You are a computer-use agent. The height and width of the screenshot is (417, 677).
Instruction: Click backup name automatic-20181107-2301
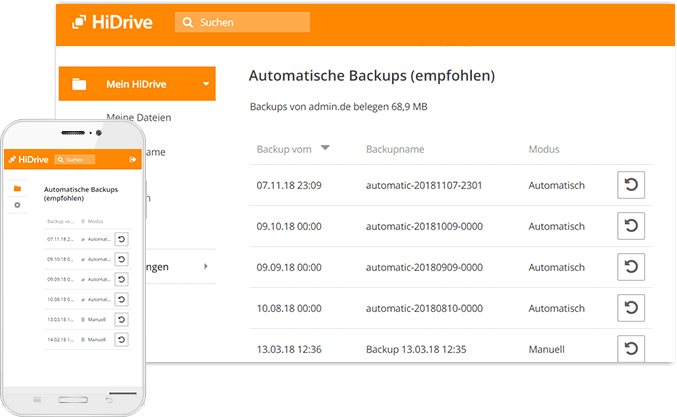pyautogui.click(x=424, y=186)
